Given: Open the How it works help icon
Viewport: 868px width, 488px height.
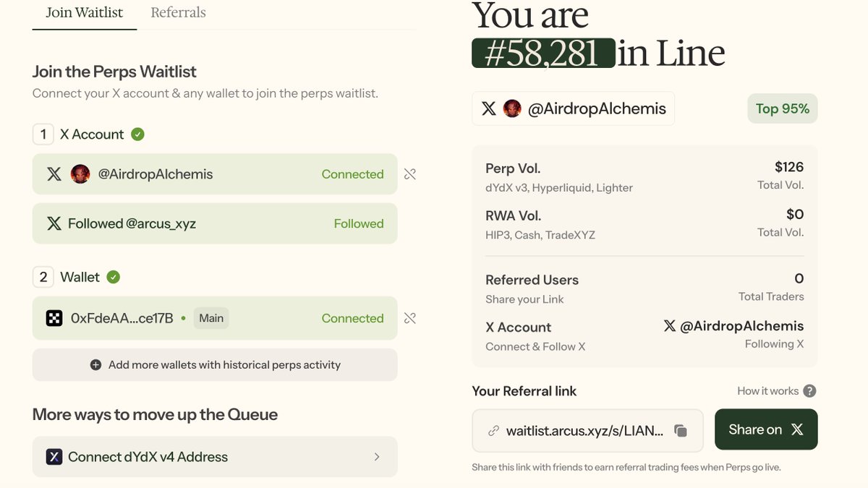Looking at the screenshot, I should [x=810, y=391].
